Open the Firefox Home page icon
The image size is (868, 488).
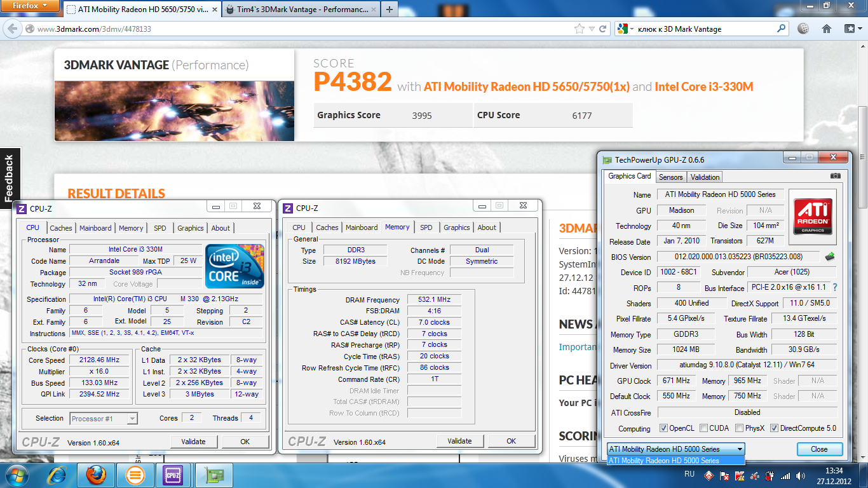826,29
